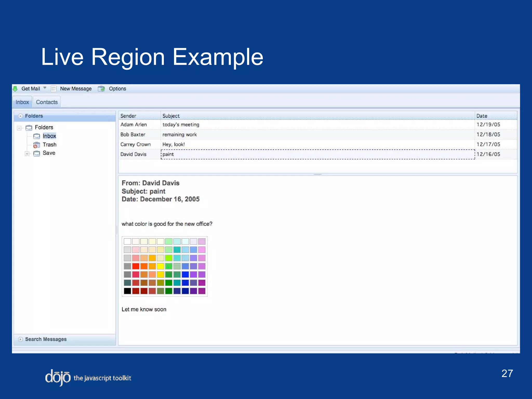Collapse the root Folders tree node
This screenshot has height=399, width=532.
19,128
